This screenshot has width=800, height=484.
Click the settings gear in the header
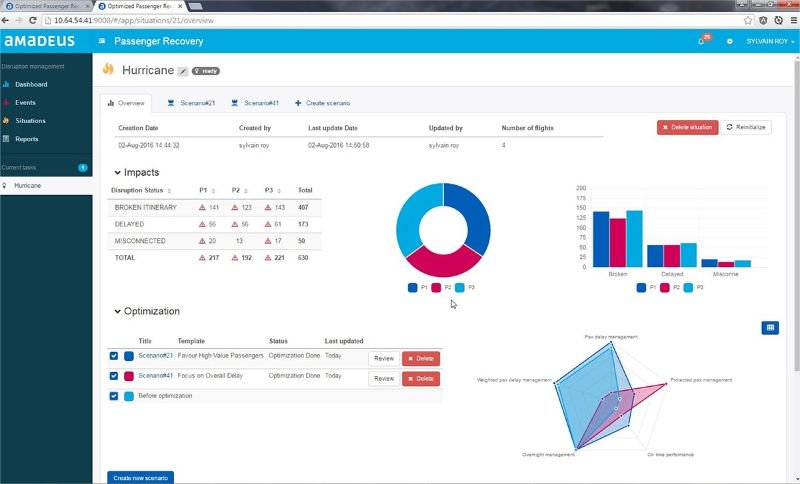pyautogui.click(x=730, y=42)
